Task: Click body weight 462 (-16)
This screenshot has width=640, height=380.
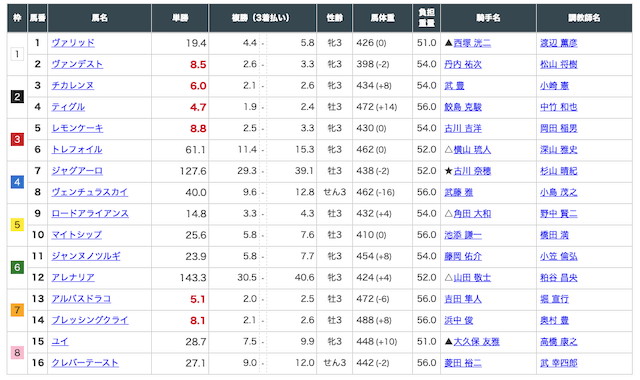Action: 376,192
